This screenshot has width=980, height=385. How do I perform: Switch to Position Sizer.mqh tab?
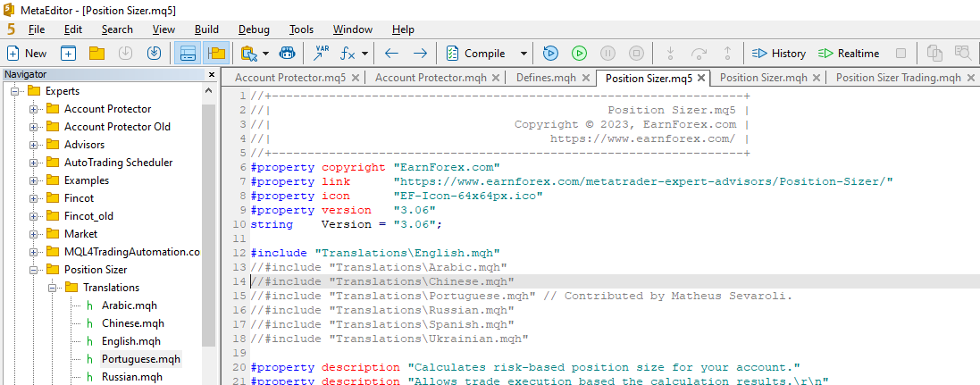point(763,78)
